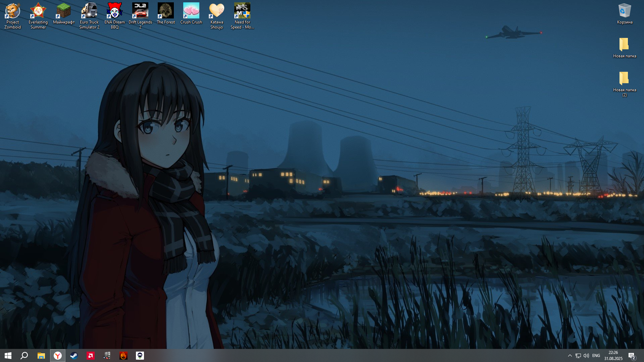Select the Everlasting Summer shortcut
644x362 pixels.
38,16
